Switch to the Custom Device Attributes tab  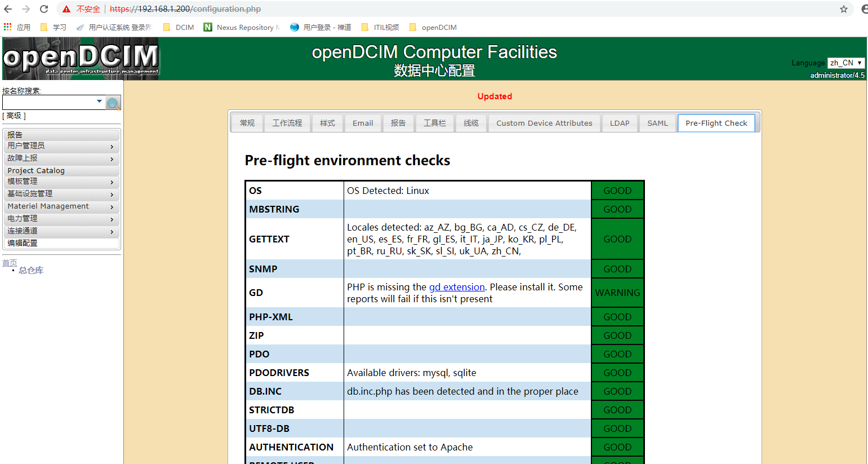point(544,123)
